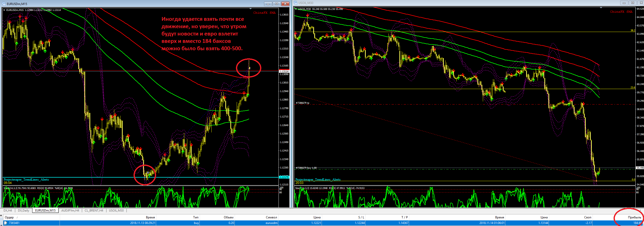Minimize the USOIL,M30 chart window

click(x=624, y=3)
